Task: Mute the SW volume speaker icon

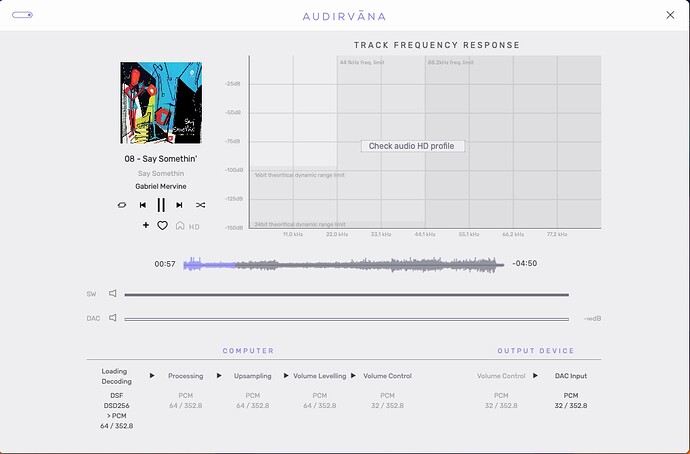Action: pos(113,293)
